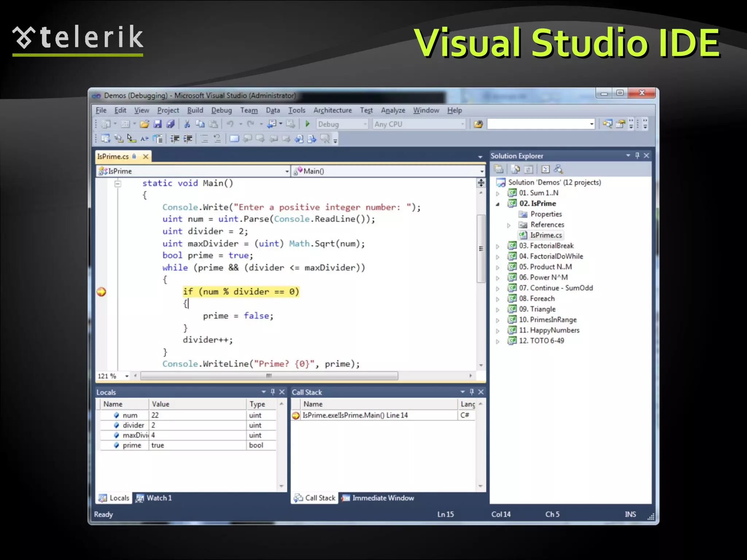Switch to the Watch 1 tab
Viewport: 747px width, 560px height.
154,498
